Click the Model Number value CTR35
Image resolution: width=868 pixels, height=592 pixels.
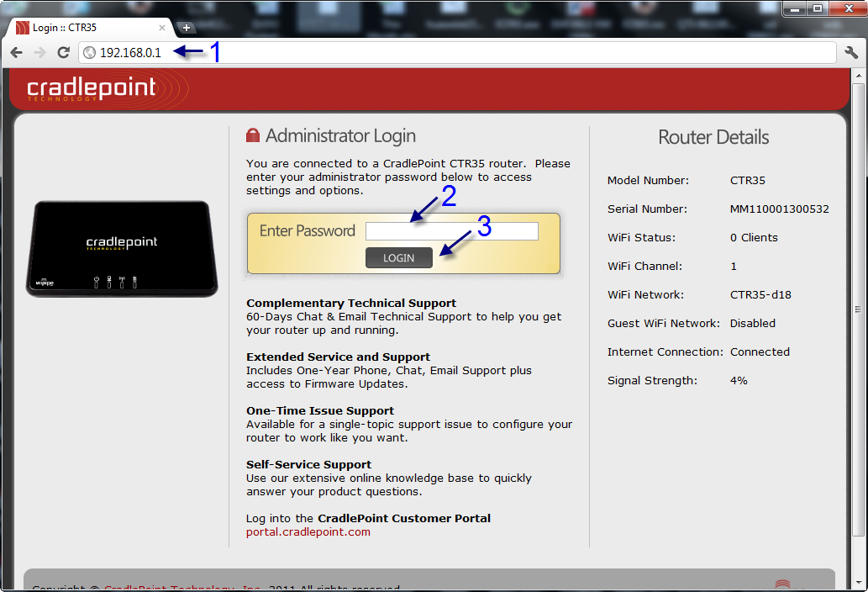coord(747,181)
